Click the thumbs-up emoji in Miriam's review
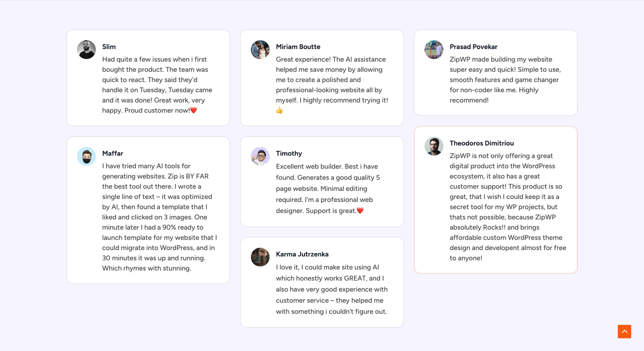 (x=279, y=111)
